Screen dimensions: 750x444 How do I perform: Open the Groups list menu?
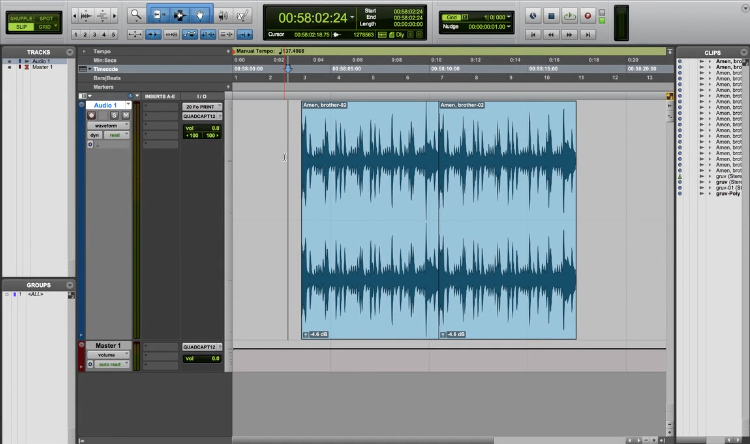pos(70,285)
